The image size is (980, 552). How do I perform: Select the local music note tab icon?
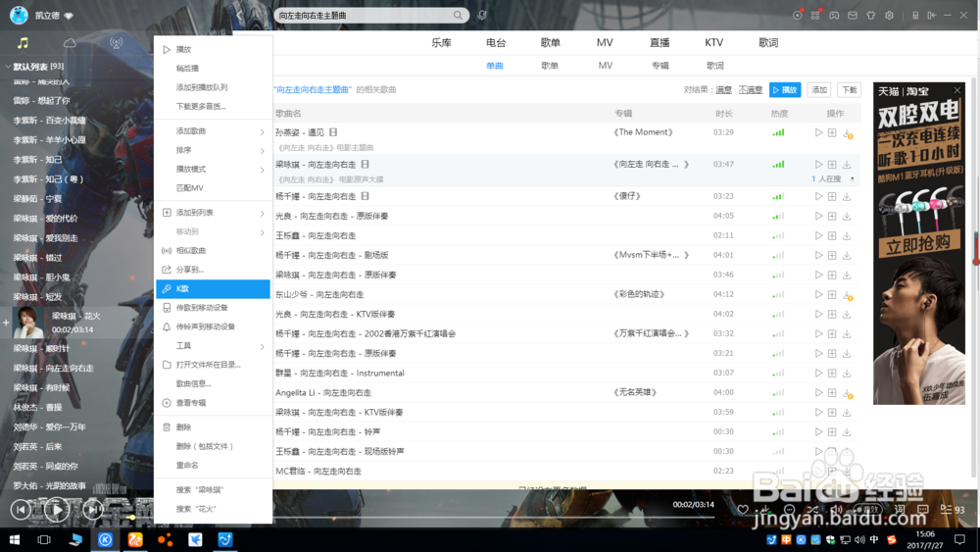click(24, 43)
